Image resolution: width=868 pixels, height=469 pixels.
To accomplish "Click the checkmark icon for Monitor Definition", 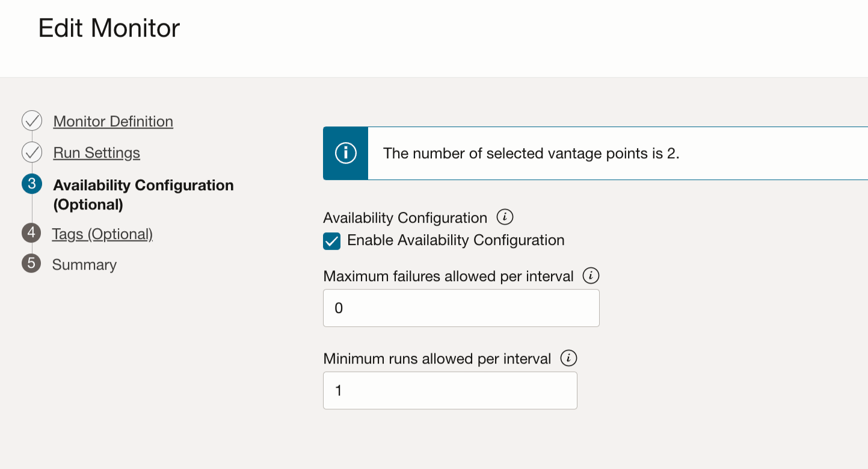I will click(x=31, y=120).
